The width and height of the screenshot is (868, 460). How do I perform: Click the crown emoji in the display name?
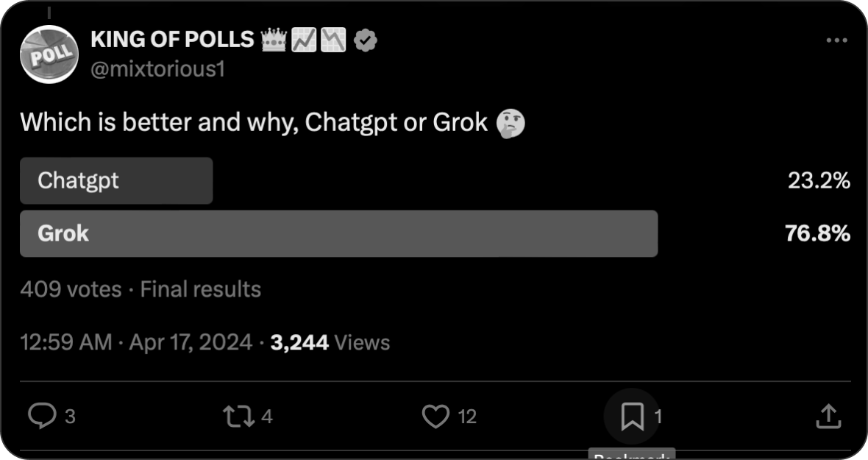pyautogui.click(x=273, y=40)
